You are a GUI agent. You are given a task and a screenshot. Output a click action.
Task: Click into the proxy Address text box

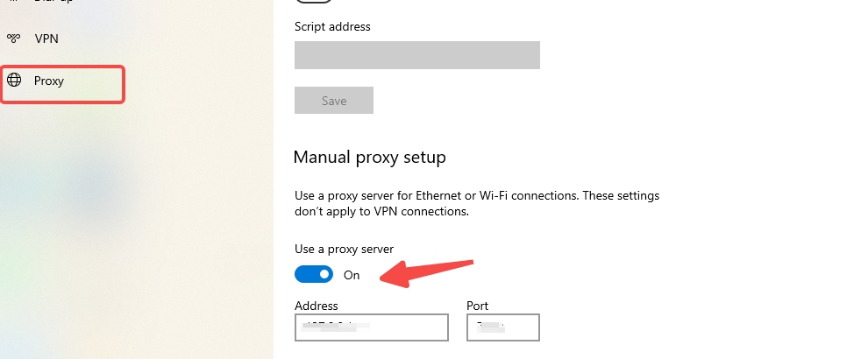coord(372,327)
